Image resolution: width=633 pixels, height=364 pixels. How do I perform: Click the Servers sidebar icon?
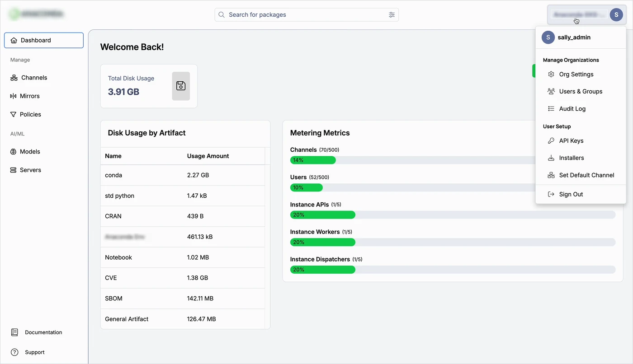coord(13,170)
